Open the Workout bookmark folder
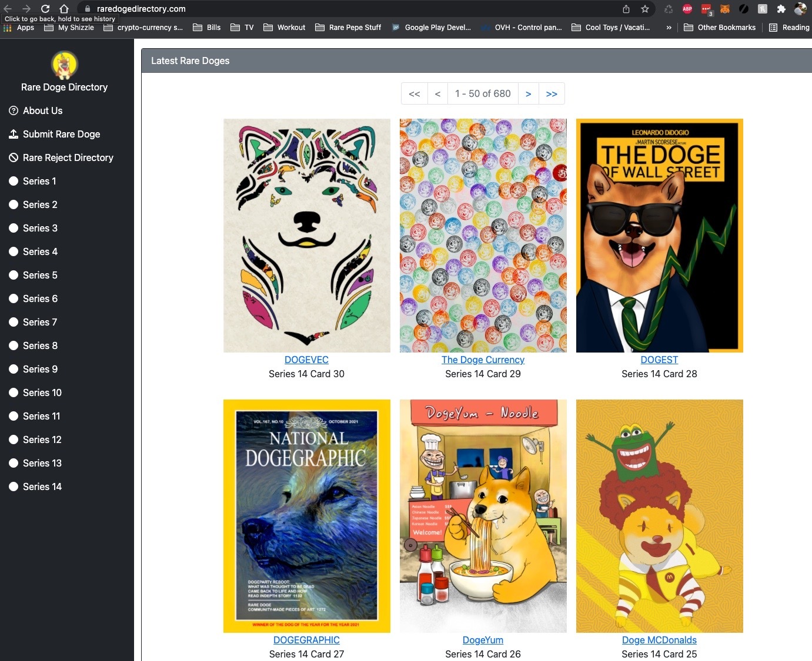Viewport: 812px width, 661px height. tap(285, 28)
